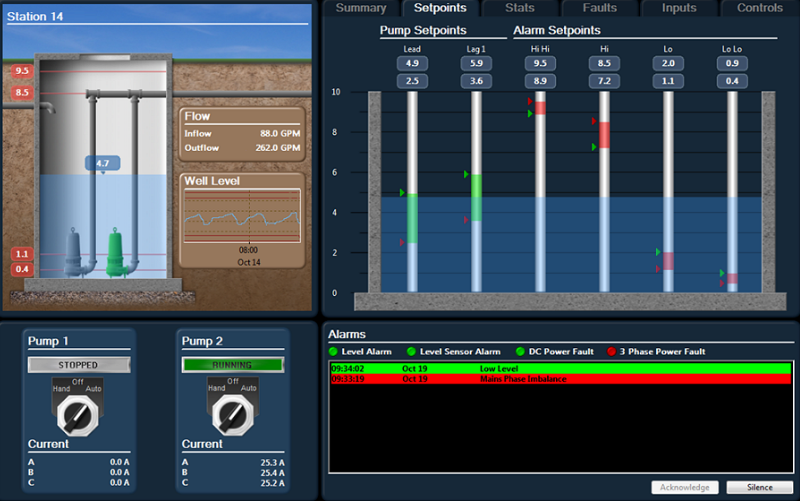Click the 9.5 level tag beside the well
This screenshot has width=800, height=503.
(22, 71)
